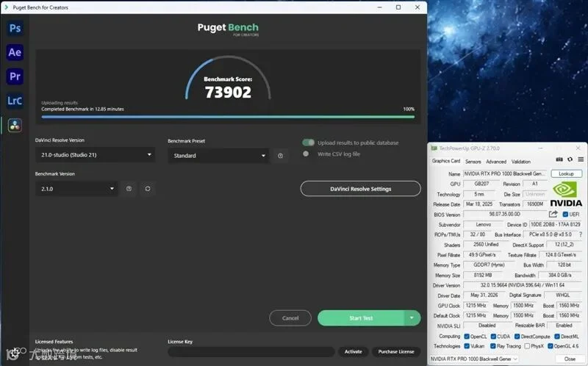The image size is (588, 366).
Task: Click the info icon beside Benchmark Preset
Action: click(x=281, y=156)
